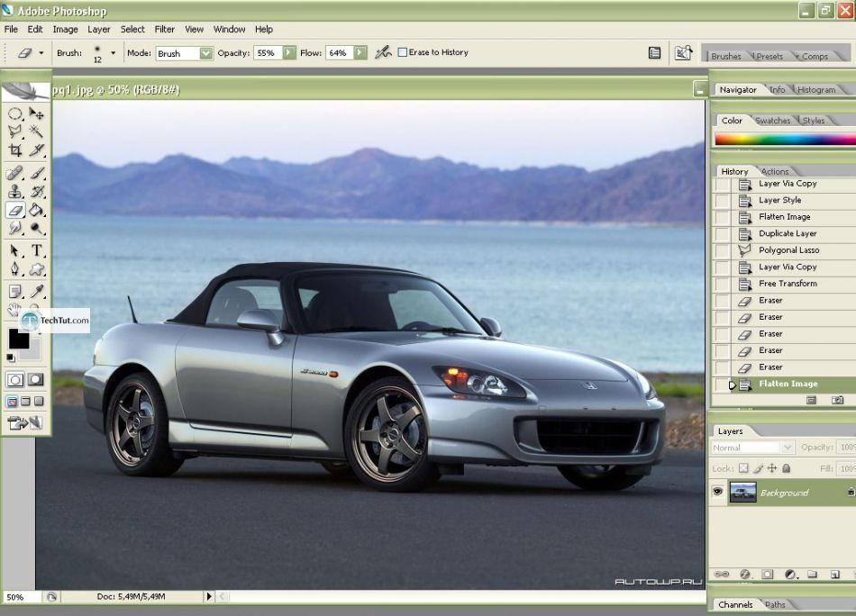Select the Crop tool
856x616 pixels.
tap(14, 149)
